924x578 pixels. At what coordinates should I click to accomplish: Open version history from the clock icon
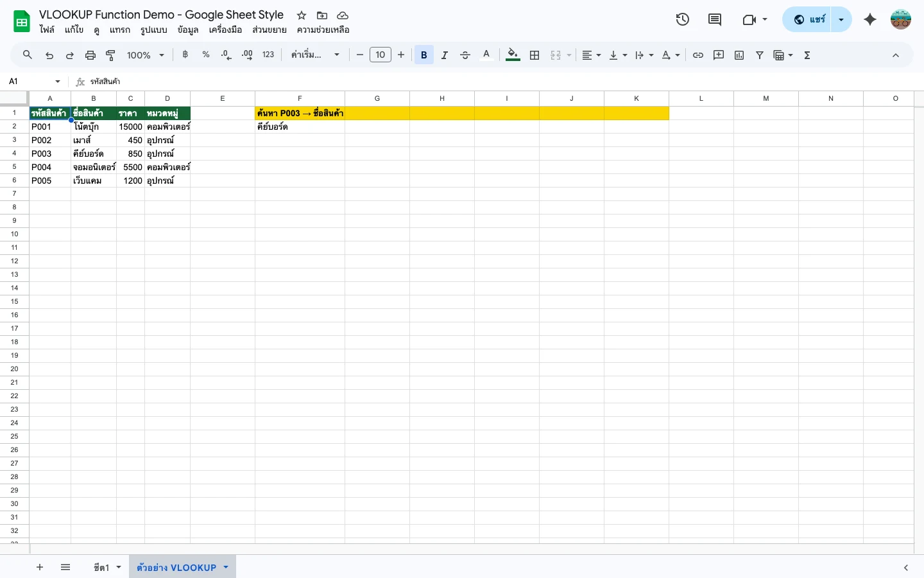click(x=683, y=19)
